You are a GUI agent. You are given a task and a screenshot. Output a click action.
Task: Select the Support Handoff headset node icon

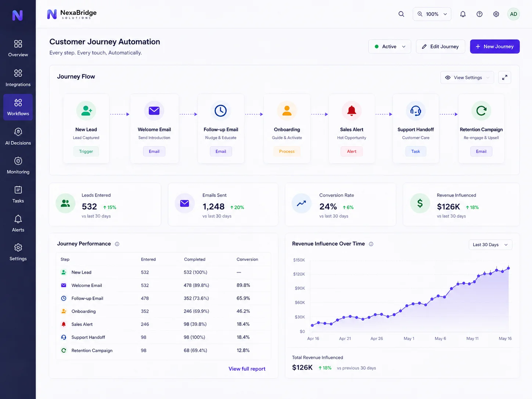[416, 111]
